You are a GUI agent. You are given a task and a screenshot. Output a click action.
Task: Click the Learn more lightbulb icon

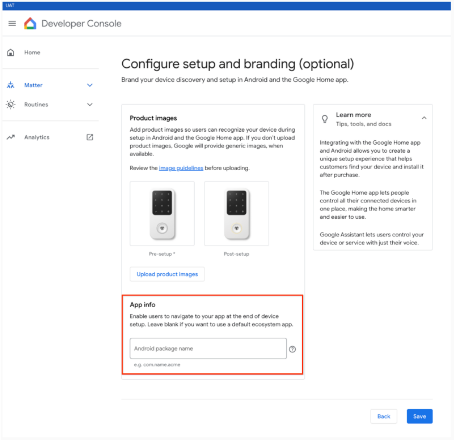pos(325,119)
